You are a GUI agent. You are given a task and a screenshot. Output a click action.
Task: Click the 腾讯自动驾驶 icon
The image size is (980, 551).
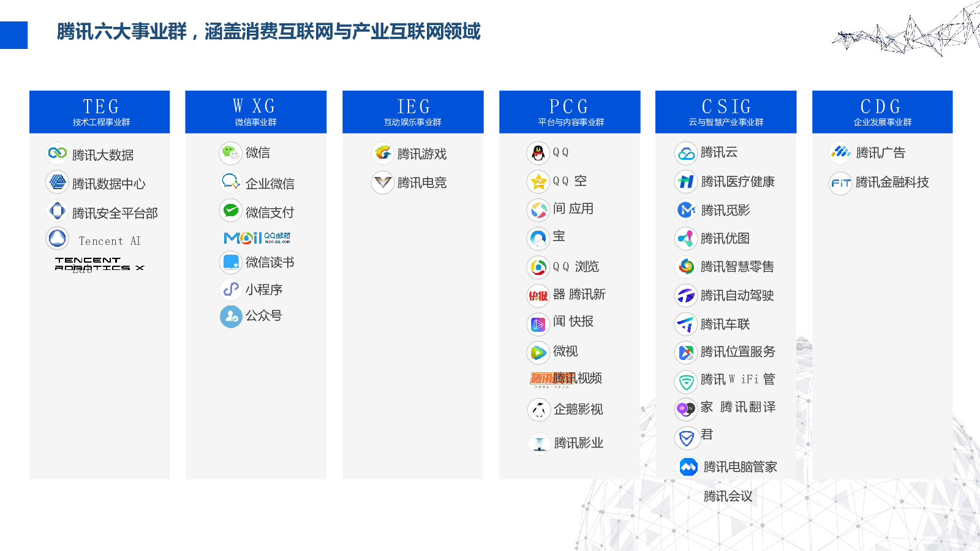click(x=686, y=296)
